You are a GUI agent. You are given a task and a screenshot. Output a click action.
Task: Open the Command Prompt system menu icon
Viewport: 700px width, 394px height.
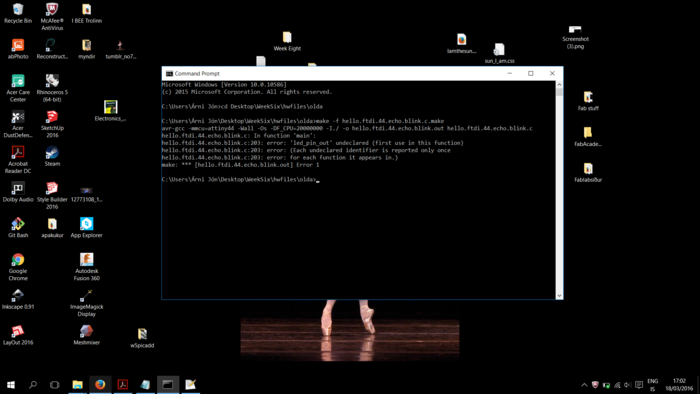[169, 74]
